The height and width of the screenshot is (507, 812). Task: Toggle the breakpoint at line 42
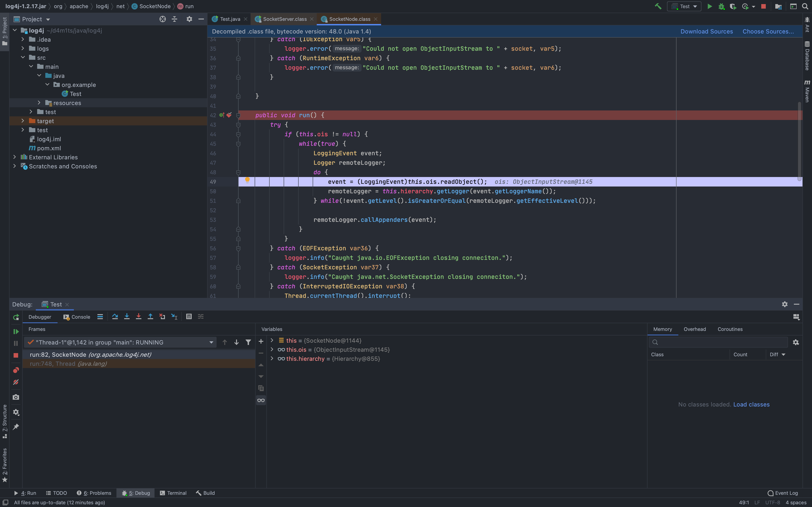click(x=229, y=115)
